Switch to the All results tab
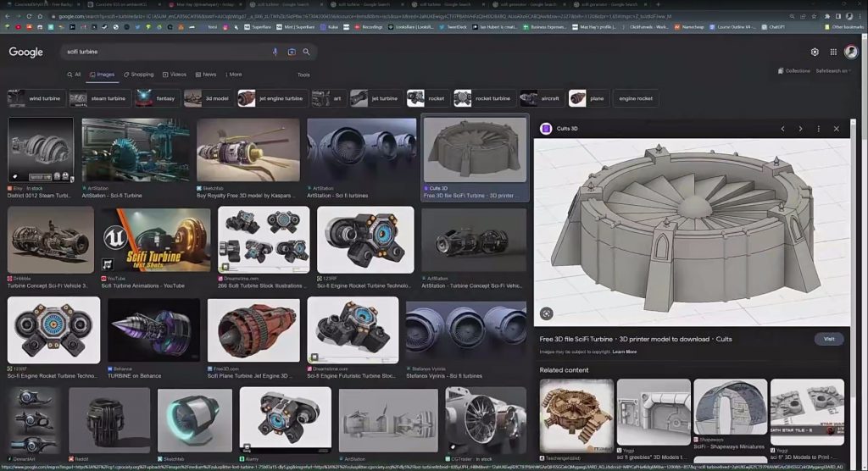This screenshot has width=868, height=471. coord(74,75)
